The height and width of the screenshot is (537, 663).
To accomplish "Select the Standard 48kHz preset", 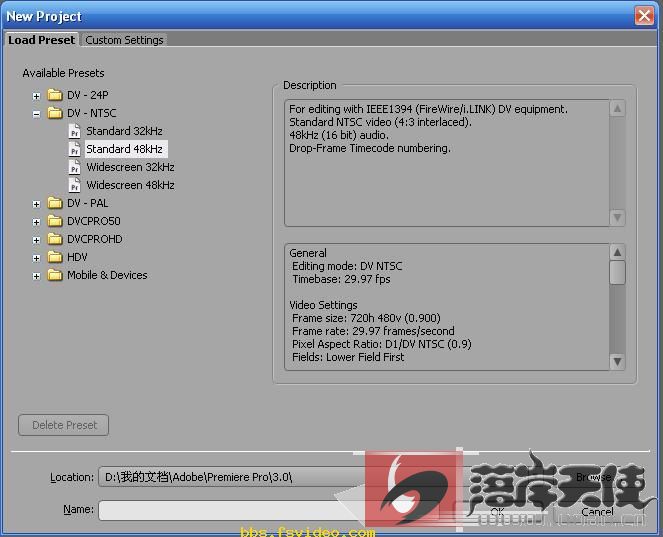I will [x=126, y=149].
